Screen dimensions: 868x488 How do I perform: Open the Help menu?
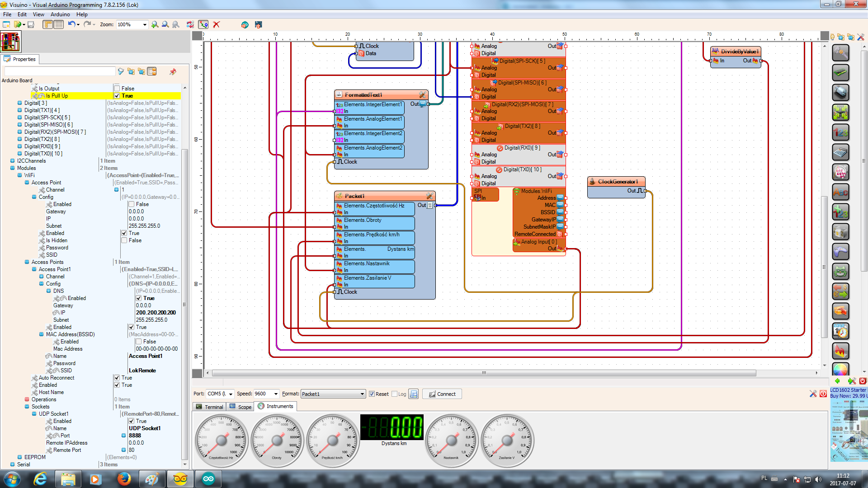(82, 14)
